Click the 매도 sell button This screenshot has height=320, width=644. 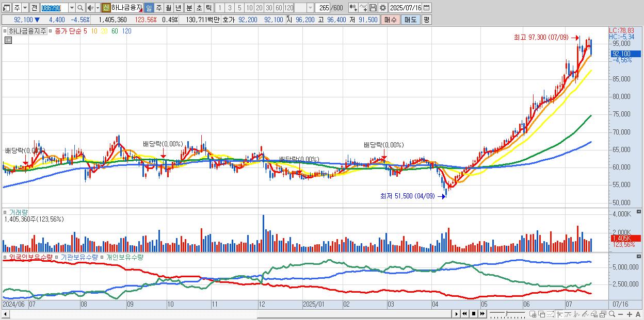(410, 20)
